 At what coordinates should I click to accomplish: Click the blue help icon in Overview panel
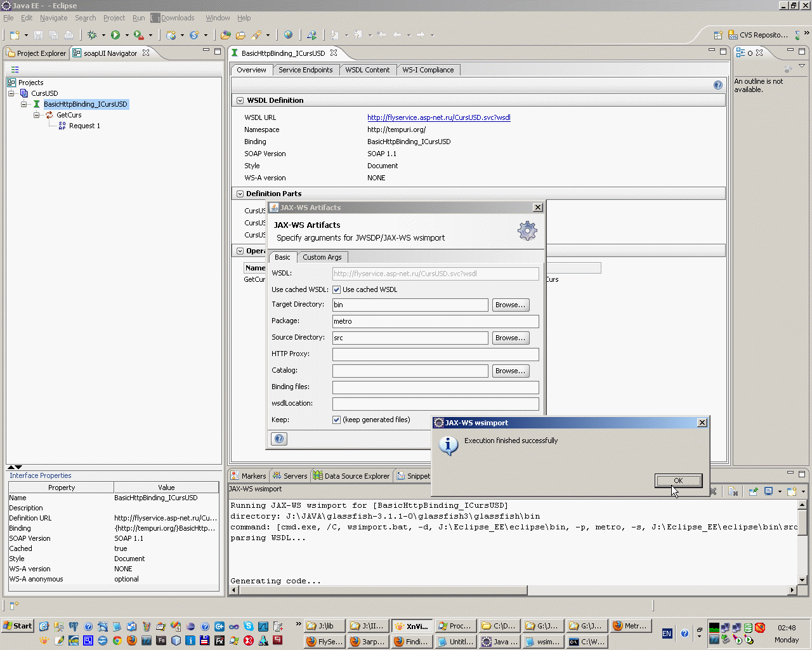(717, 85)
